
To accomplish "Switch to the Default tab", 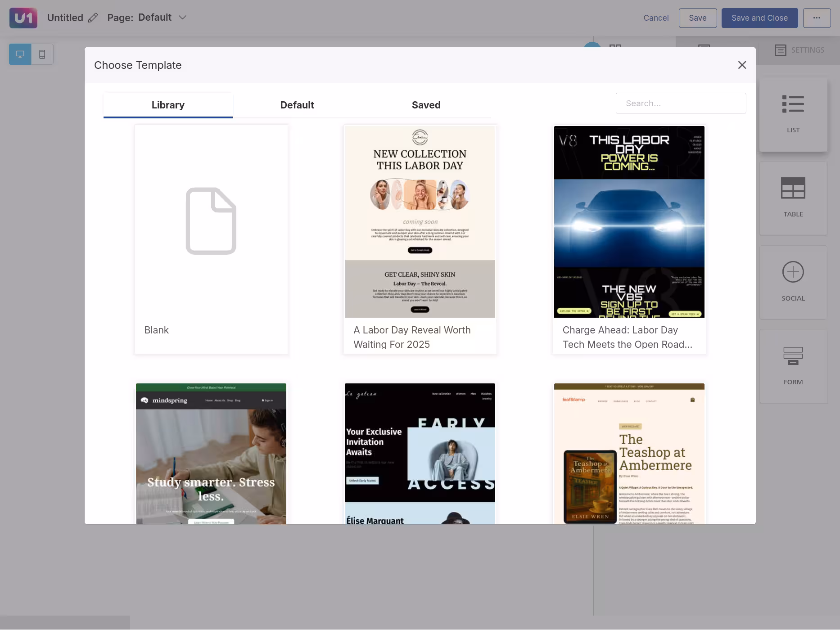I will 297,105.
